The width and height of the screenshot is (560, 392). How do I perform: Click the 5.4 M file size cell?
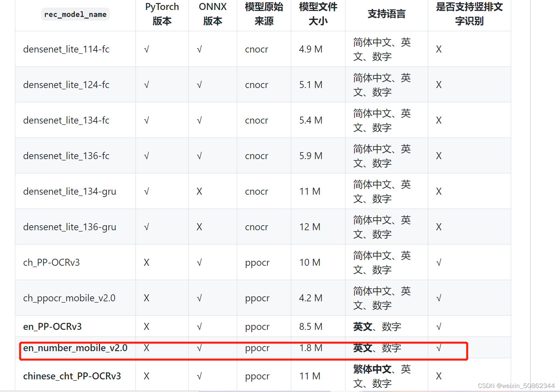[311, 120]
